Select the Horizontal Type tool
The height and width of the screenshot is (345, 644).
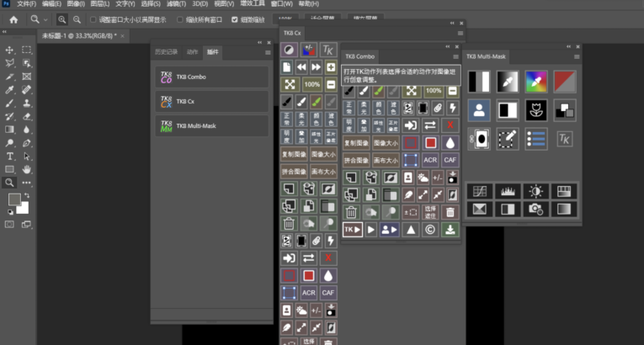9,156
